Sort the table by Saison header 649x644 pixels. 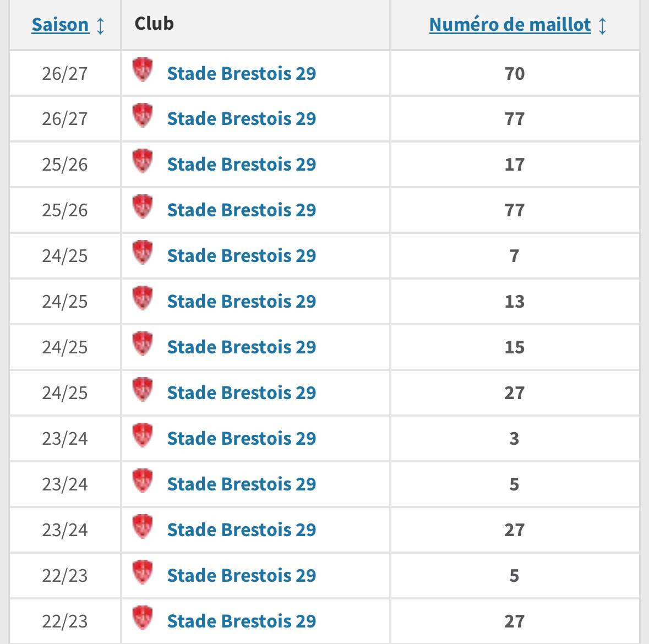coord(61,24)
